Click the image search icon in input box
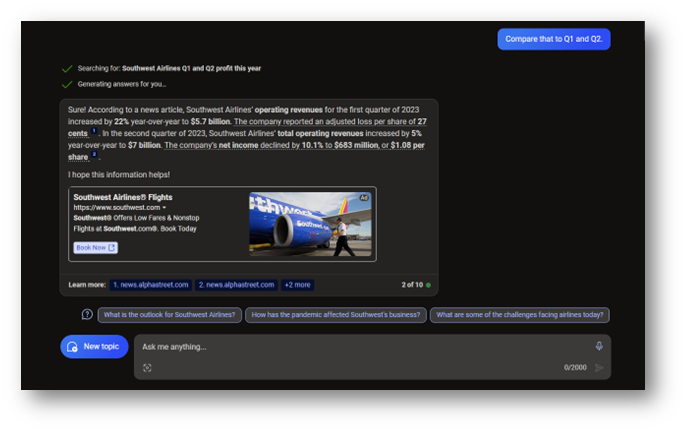 coord(147,368)
